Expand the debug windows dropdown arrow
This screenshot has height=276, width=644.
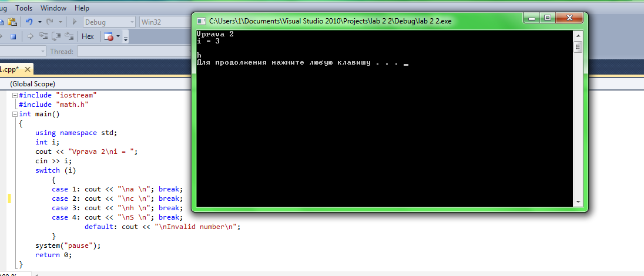click(118, 36)
